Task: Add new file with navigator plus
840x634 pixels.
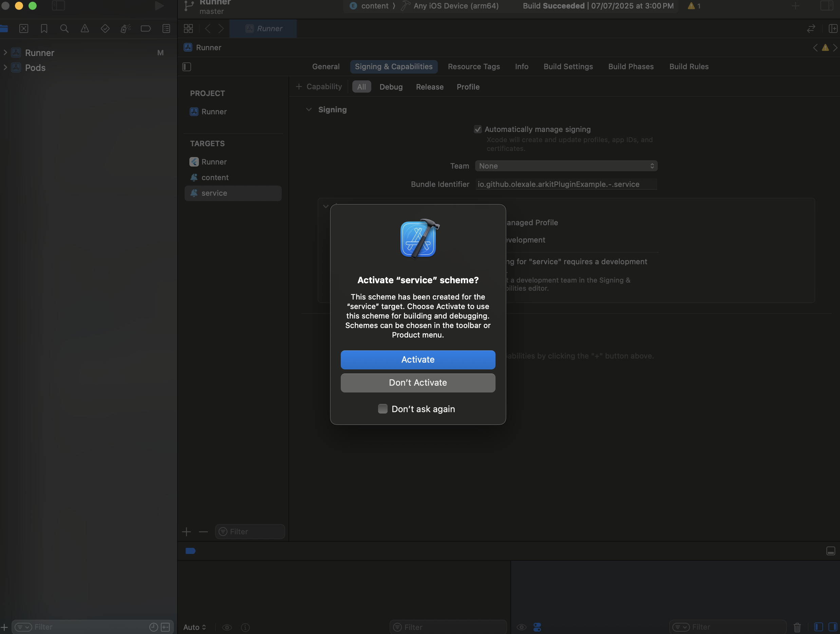Action: [x=4, y=627]
